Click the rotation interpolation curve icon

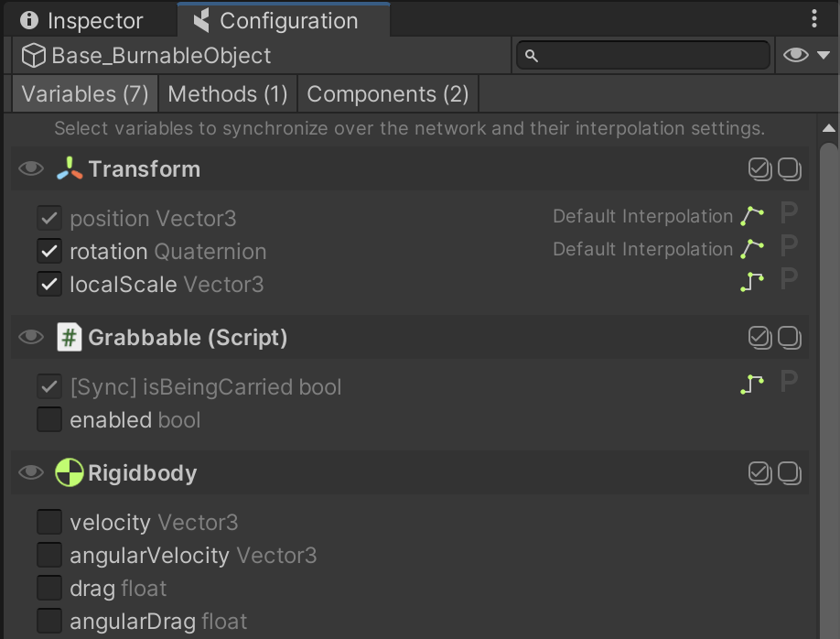[752, 249]
